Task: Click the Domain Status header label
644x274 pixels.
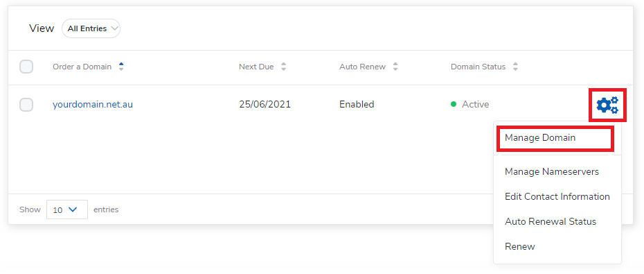Action: click(478, 67)
